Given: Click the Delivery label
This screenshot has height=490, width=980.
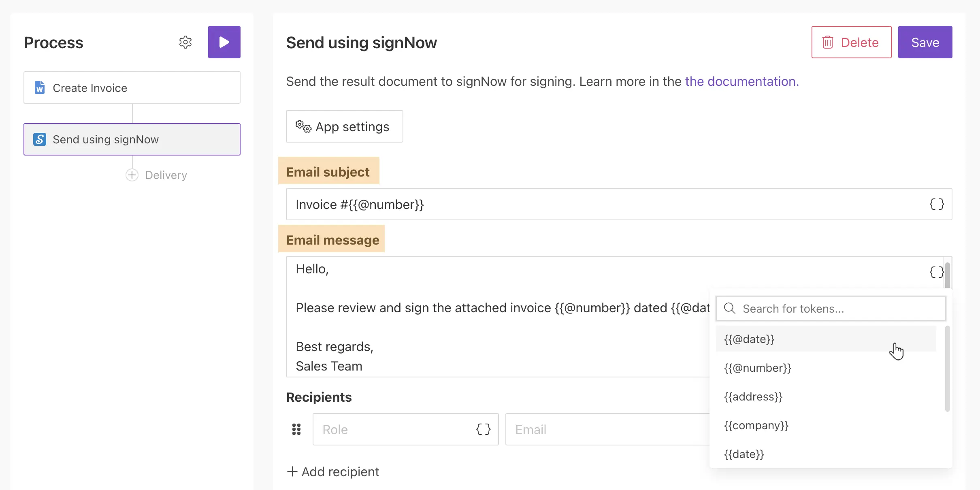Looking at the screenshot, I should point(166,175).
